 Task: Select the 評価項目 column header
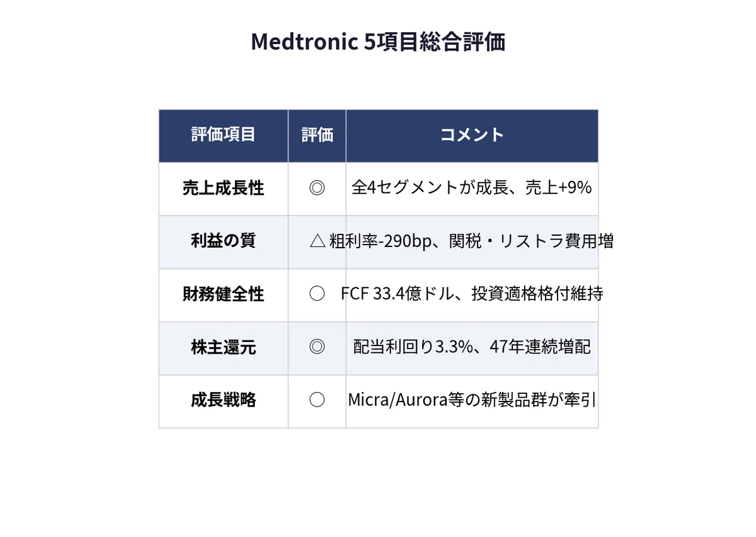point(224,135)
